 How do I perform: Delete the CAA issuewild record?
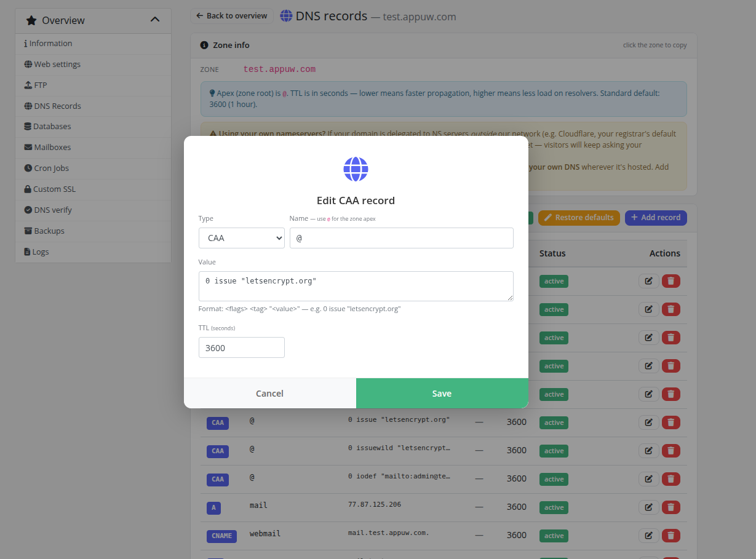(x=671, y=451)
